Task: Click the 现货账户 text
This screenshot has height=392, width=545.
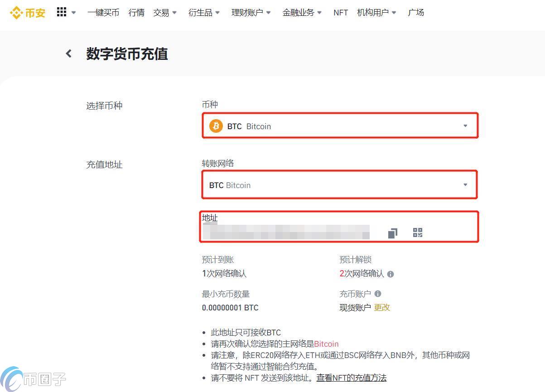Action: coord(355,307)
